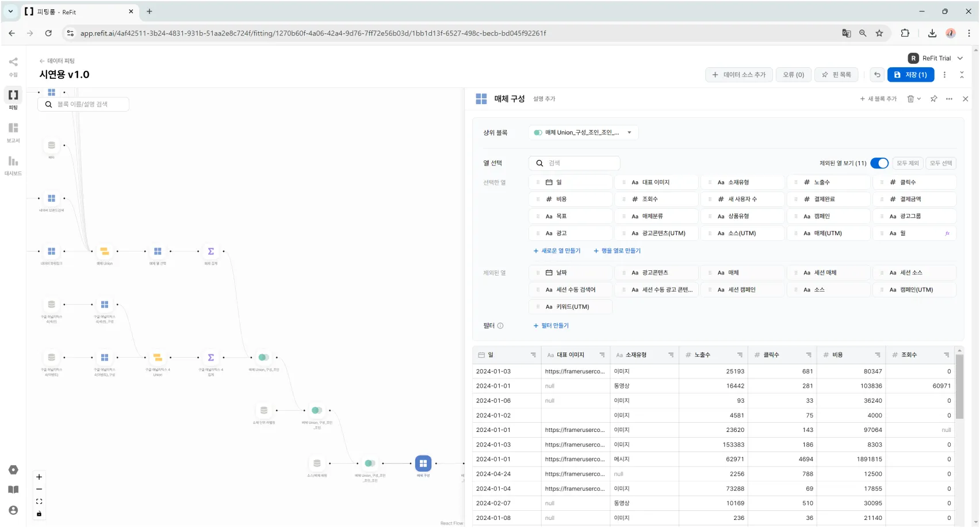The height and width of the screenshot is (528, 980).
Task: Click 행을 열로 만들기 link
Action: coord(617,251)
